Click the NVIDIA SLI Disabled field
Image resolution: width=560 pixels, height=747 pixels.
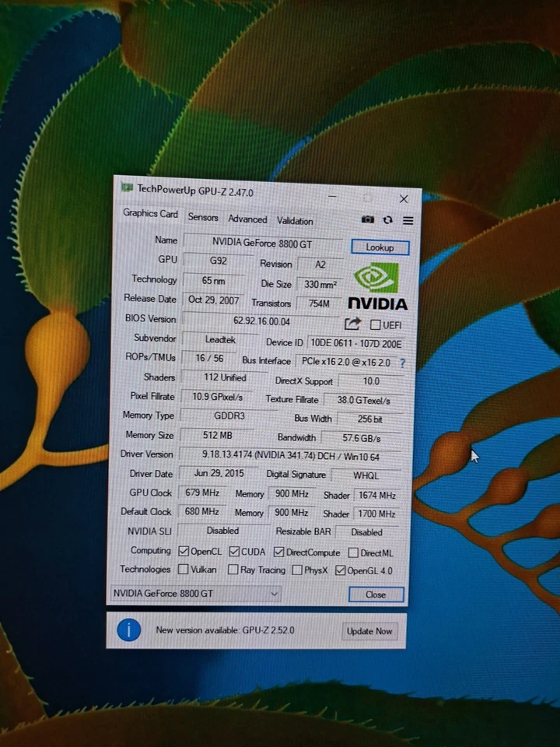222,530
